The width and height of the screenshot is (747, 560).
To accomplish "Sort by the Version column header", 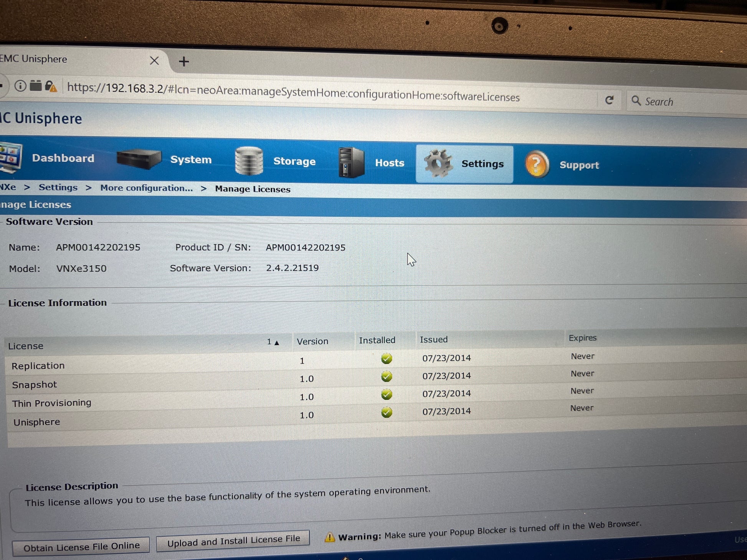I will [312, 341].
